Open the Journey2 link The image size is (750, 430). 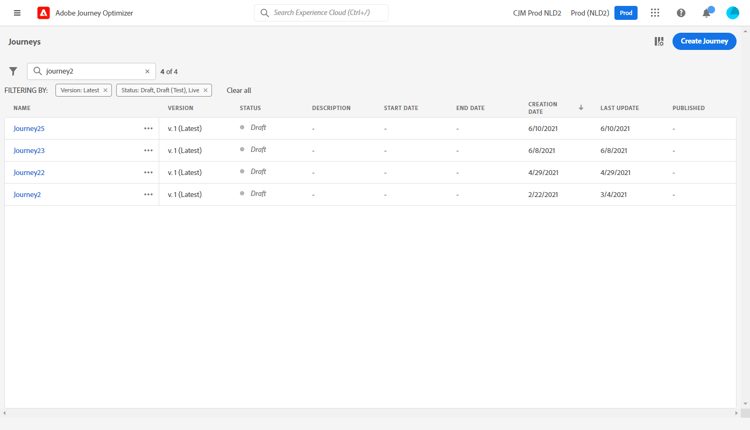point(27,194)
